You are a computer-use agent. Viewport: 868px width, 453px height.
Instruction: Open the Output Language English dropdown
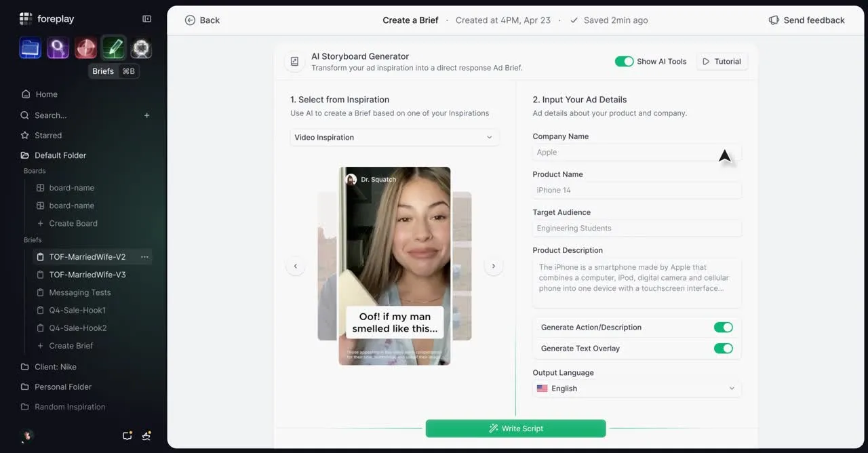tap(637, 389)
